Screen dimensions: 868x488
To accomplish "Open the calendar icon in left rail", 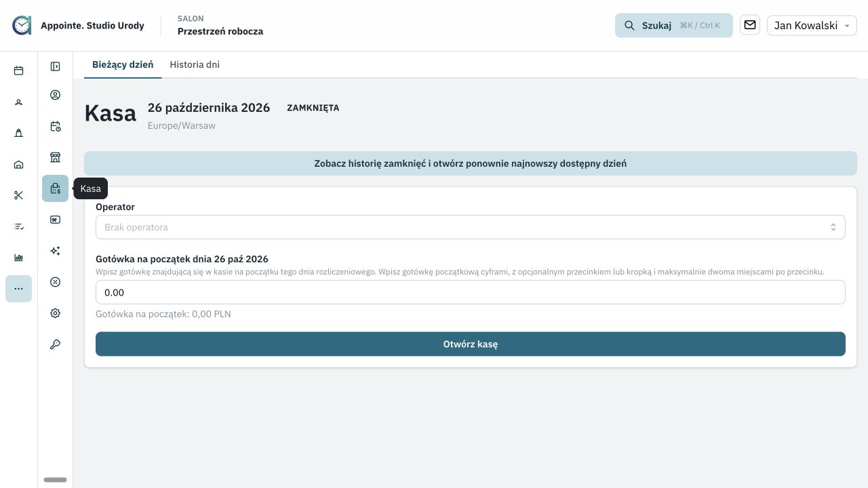I will tap(18, 70).
